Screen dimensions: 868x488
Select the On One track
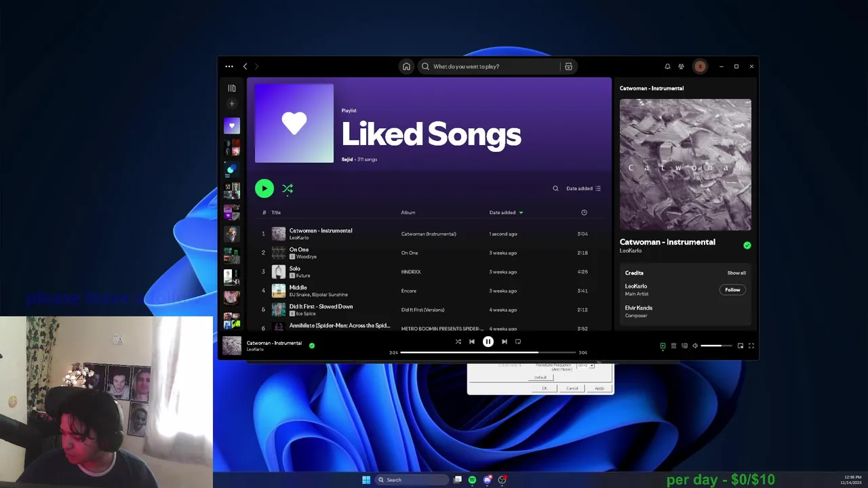coord(429,253)
